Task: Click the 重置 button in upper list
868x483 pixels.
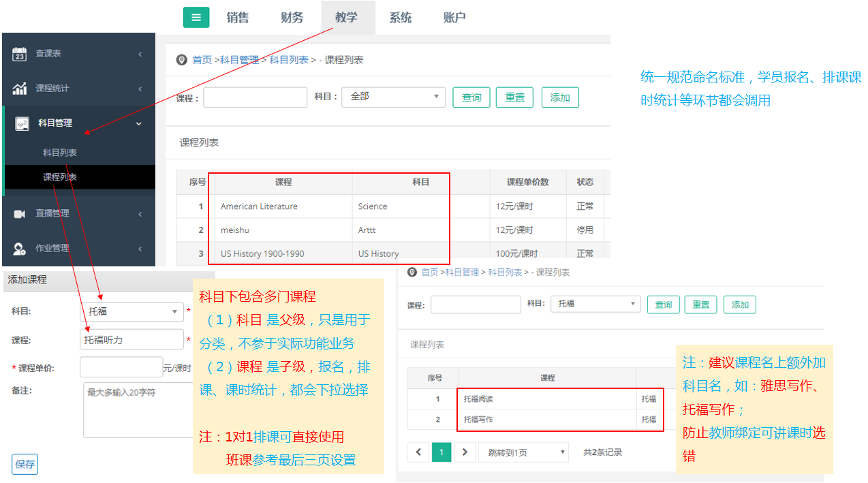Action: [514, 97]
